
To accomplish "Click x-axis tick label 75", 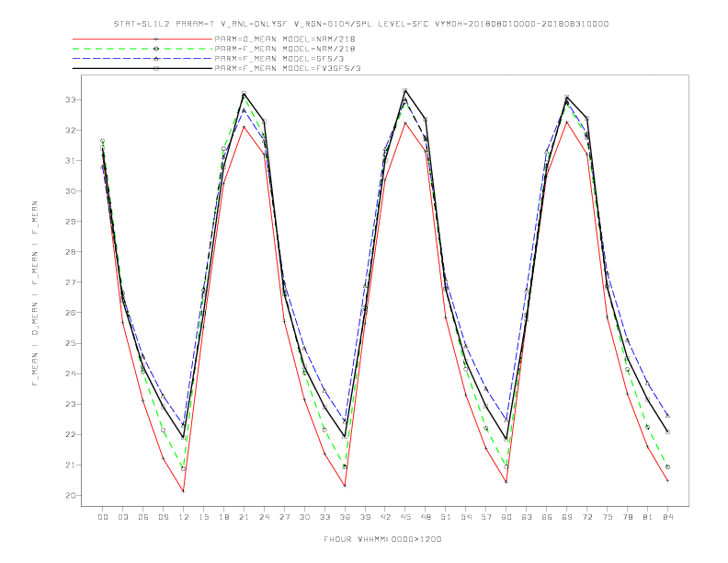I will (x=608, y=517).
